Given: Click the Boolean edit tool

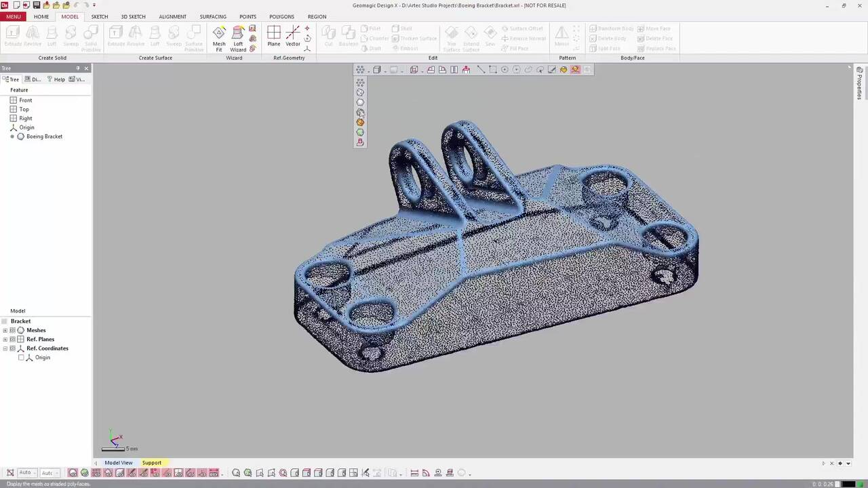Looking at the screenshot, I should 349,37.
